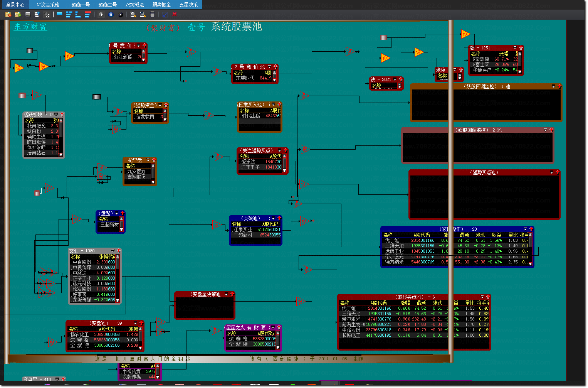588x388 pixels.
Task: Click the first magnifier search toolbar icon
Action: [x=133, y=14]
